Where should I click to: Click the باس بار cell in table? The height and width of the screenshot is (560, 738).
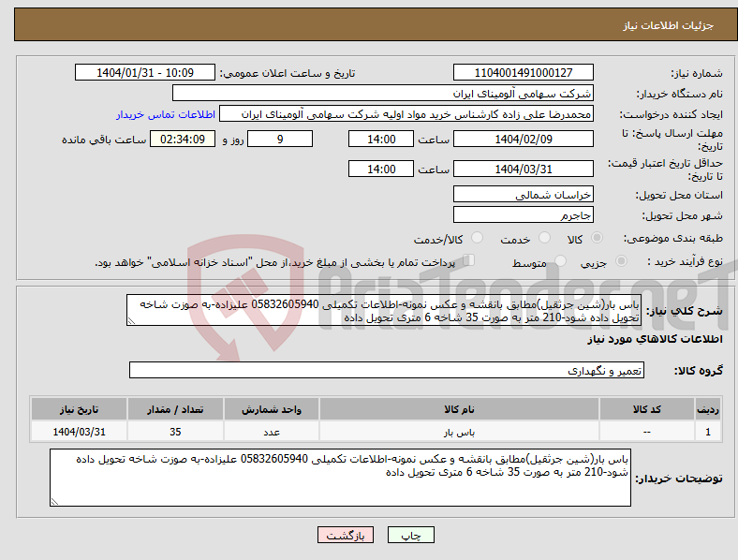tap(459, 432)
